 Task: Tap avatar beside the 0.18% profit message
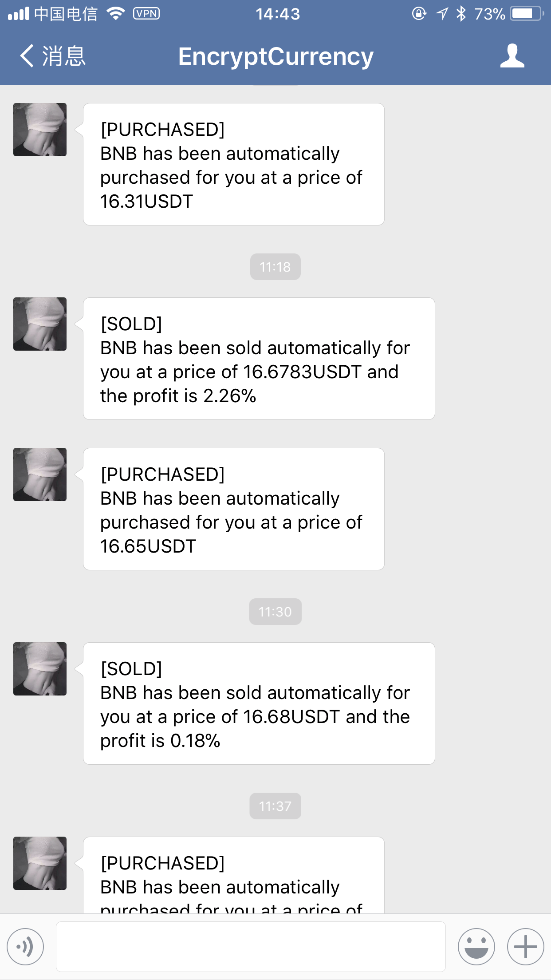tap(40, 669)
